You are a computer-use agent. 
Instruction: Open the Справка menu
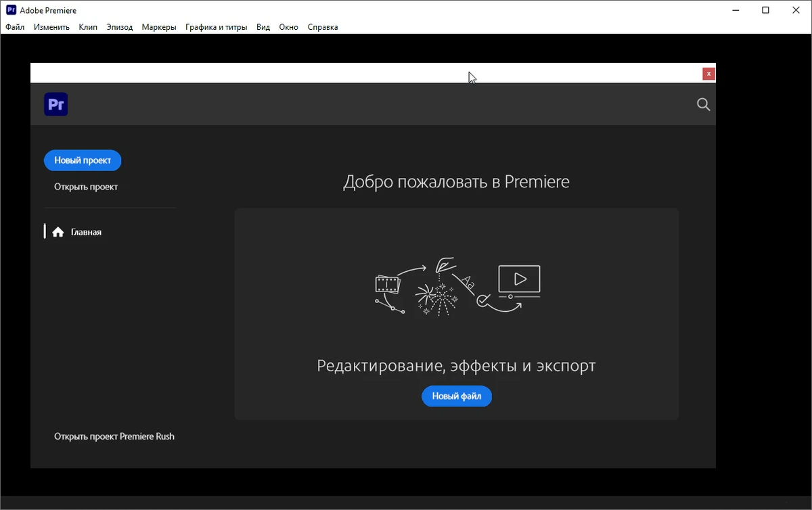(x=323, y=27)
